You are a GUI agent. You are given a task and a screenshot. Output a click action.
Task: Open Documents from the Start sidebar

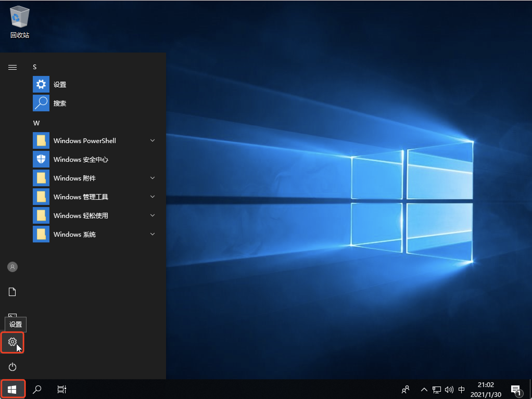pyautogui.click(x=12, y=292)
